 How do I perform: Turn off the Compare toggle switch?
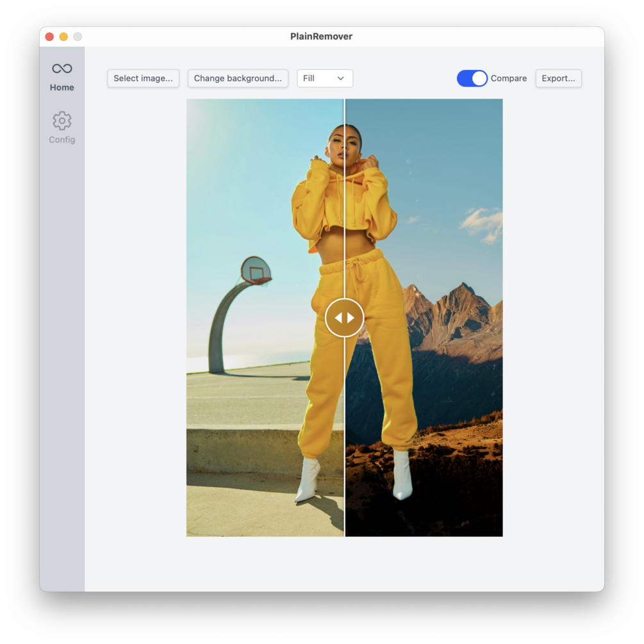(x=472, y=78)
